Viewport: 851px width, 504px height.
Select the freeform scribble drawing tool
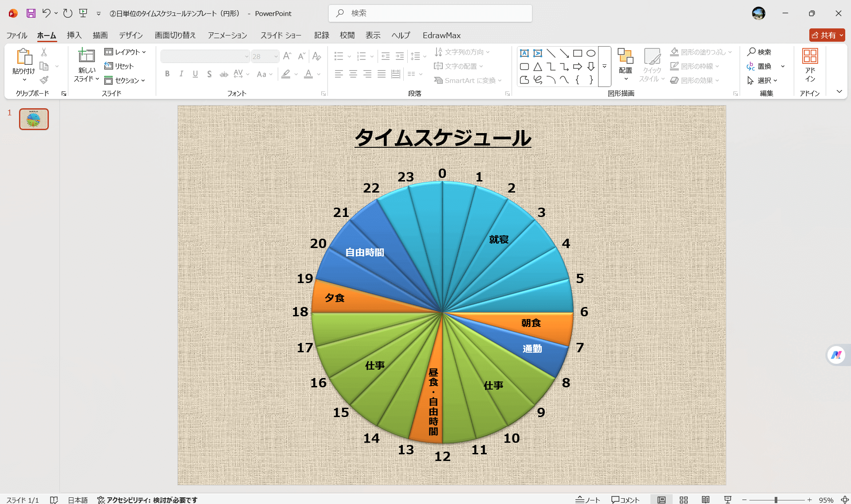tap(537, 80)
